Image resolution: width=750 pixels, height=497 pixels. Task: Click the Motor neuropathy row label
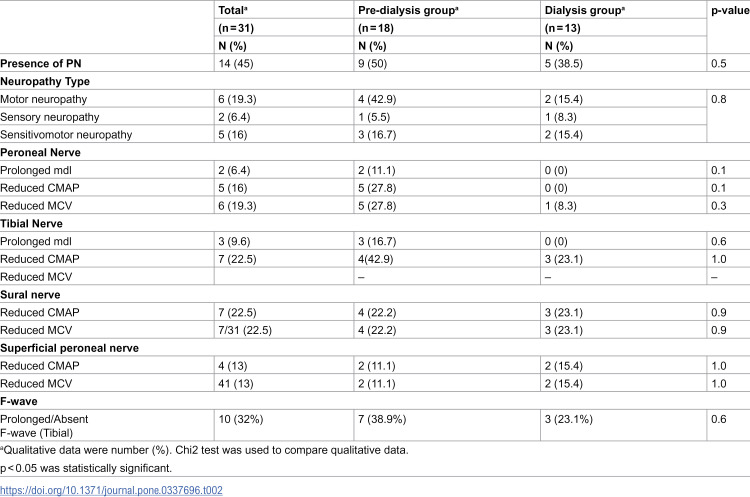point(44,99)
